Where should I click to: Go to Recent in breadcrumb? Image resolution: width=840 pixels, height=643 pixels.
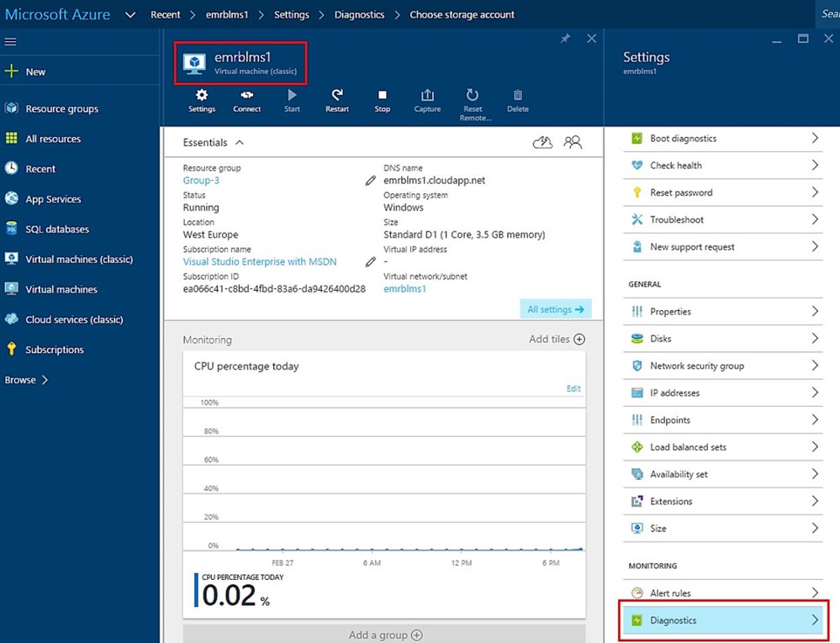(165, 15)
